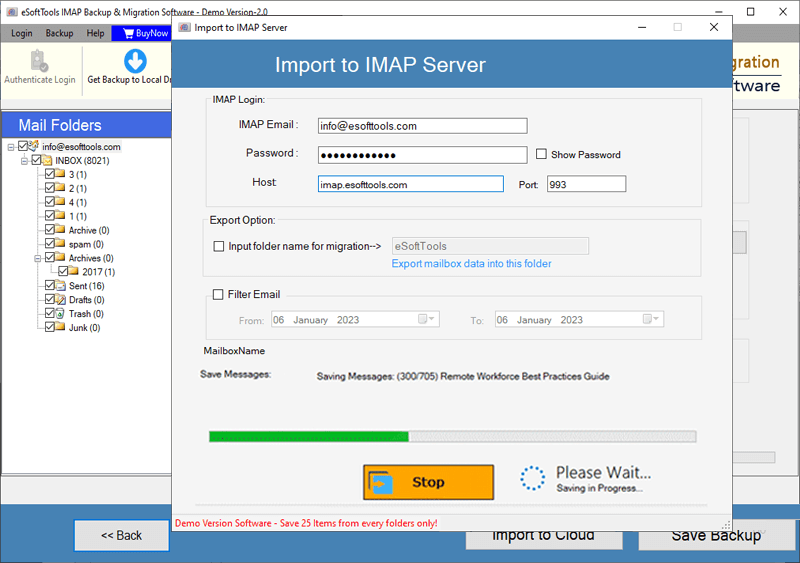Uncheck the Archives (0) folder checkbox
The image size is (800, 563).
(49, 257)
